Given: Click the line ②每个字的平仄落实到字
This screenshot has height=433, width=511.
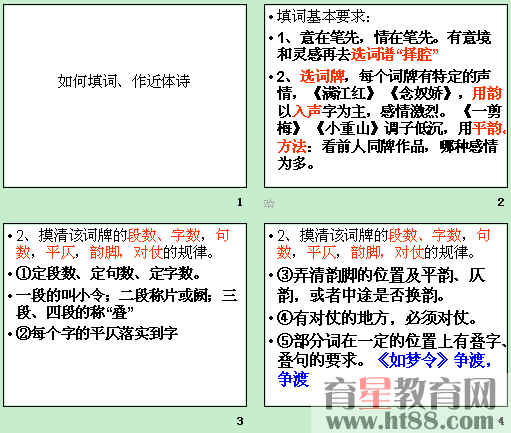Looking at the screenshot, I should tap(97, 333).
